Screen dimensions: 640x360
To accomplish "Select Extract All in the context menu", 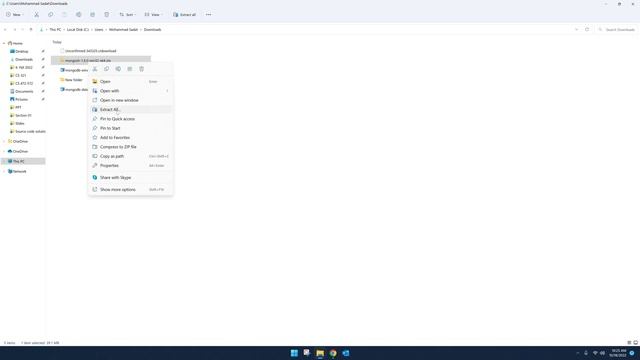I will 131,110.
